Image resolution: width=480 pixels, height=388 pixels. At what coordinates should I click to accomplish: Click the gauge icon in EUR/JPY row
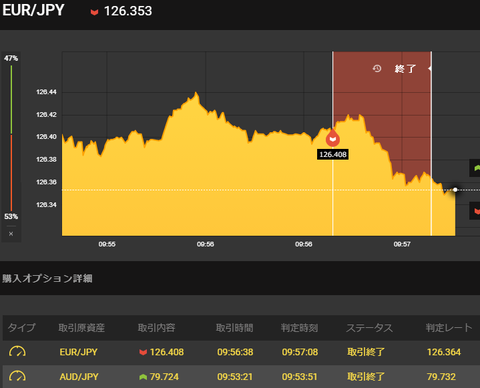(x=17, y=352)
